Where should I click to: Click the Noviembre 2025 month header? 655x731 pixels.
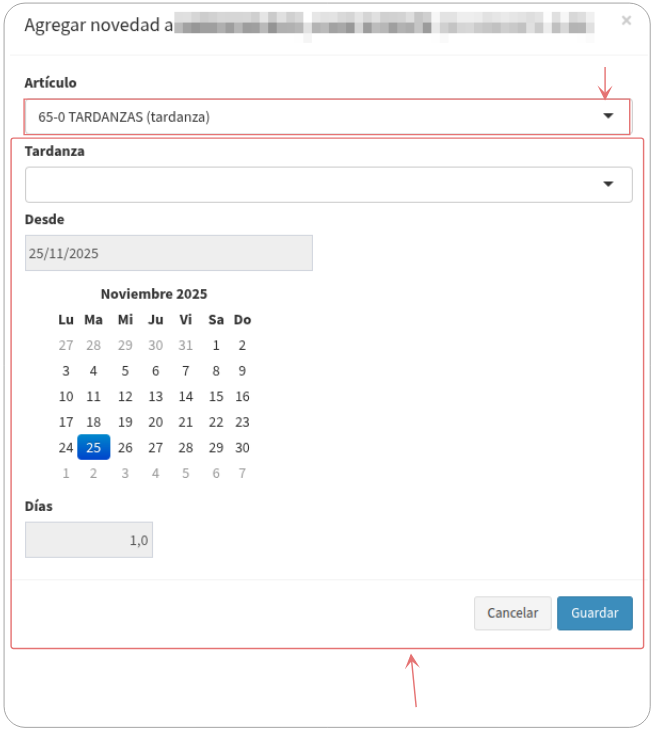[x=154, y=294]
